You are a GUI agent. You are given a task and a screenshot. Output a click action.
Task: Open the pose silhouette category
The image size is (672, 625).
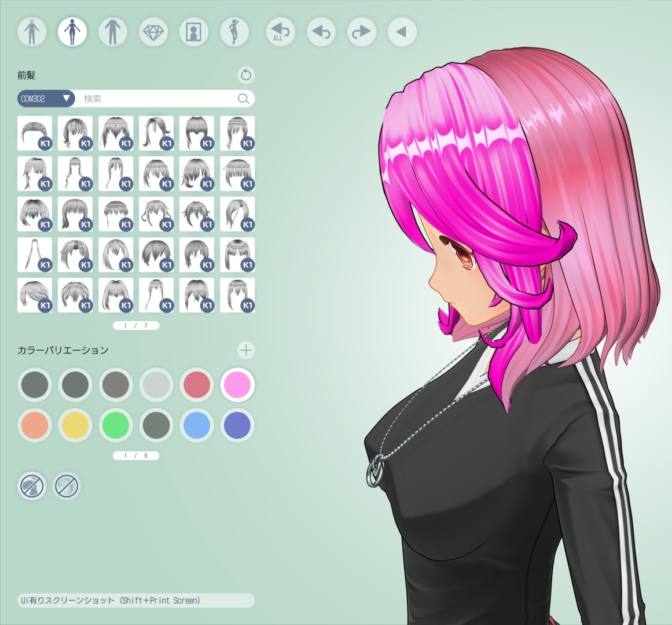click(234, 32)
